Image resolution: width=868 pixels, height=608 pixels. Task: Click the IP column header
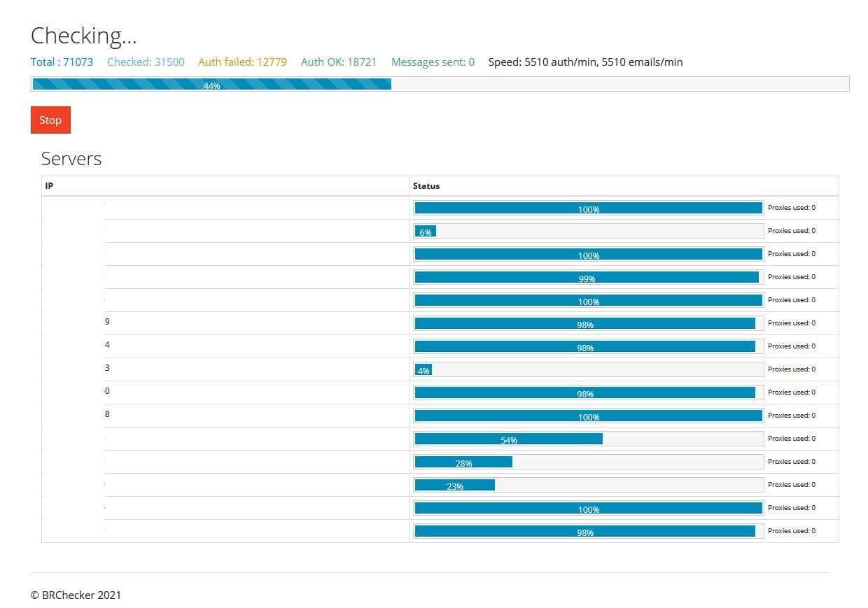click(48, 185)
